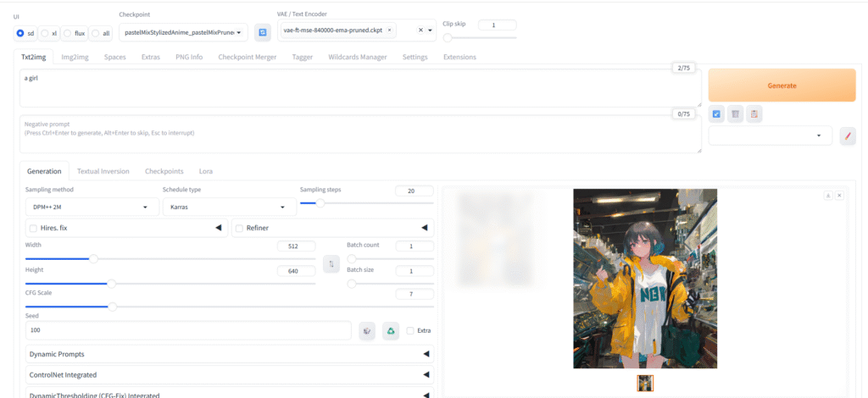Open the Sampling method dropdown

point(92,207)
